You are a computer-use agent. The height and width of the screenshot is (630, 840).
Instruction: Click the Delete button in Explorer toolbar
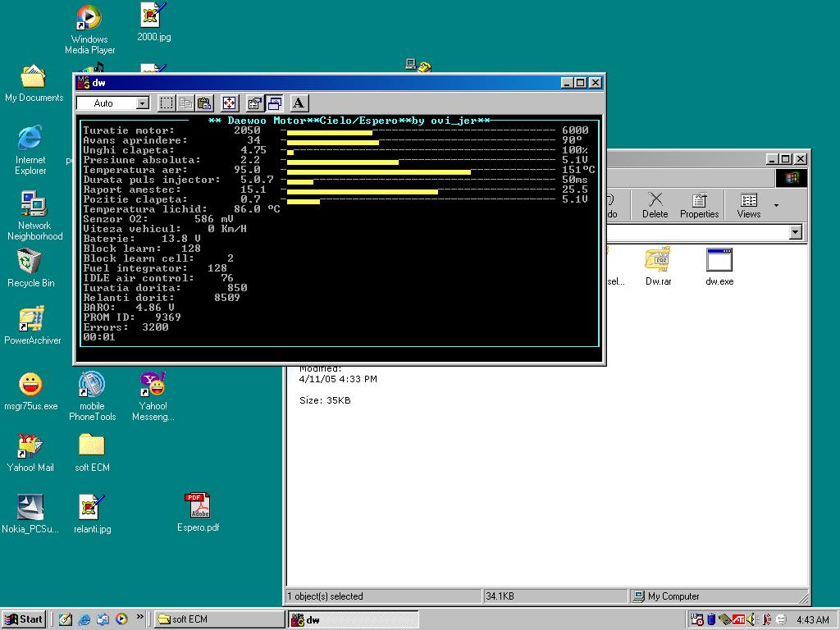click(655, 205)
